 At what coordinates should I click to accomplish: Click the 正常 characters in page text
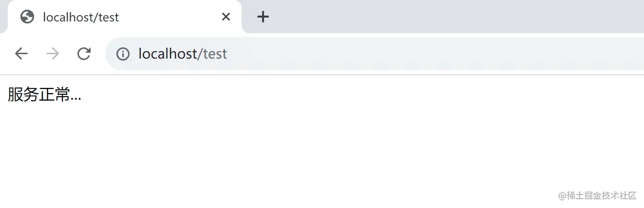coord(55,95)
